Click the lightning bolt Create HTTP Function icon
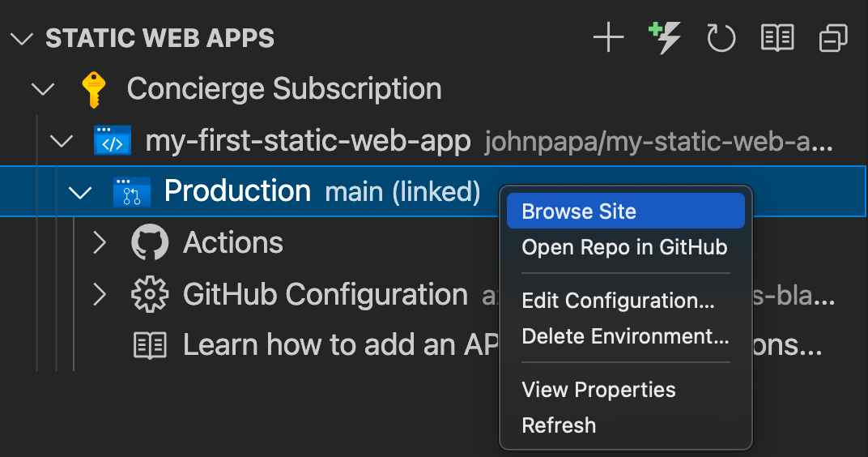The image size is (868, 457). point(665,37)
